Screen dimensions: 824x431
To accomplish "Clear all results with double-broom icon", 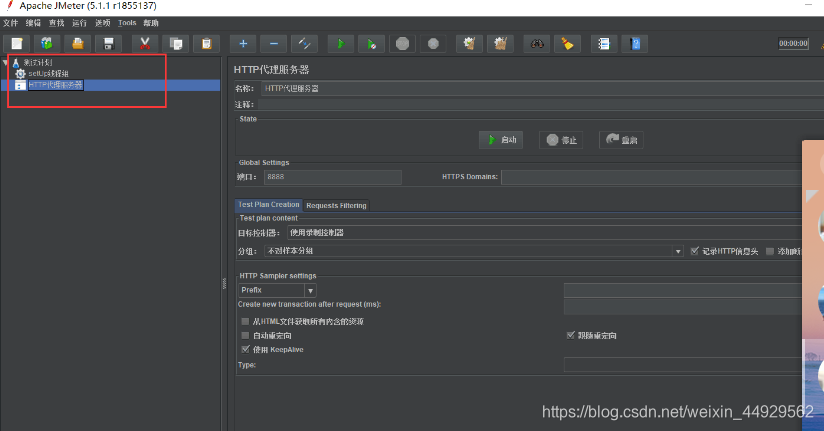I will (x=500, y=44).
